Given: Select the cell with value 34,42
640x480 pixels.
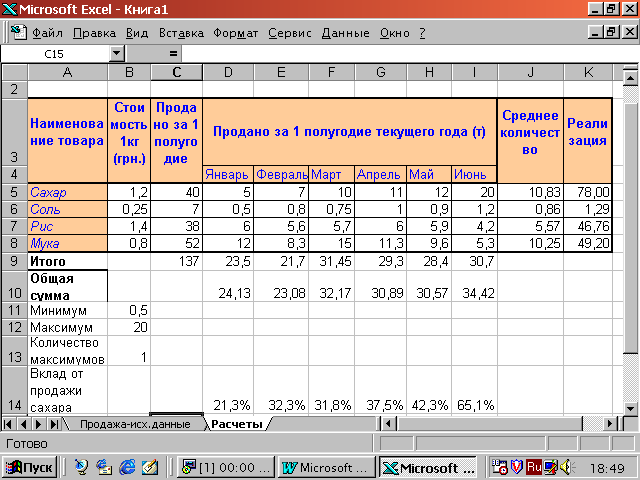Looking at the screenshot, I should pos(475,286).
